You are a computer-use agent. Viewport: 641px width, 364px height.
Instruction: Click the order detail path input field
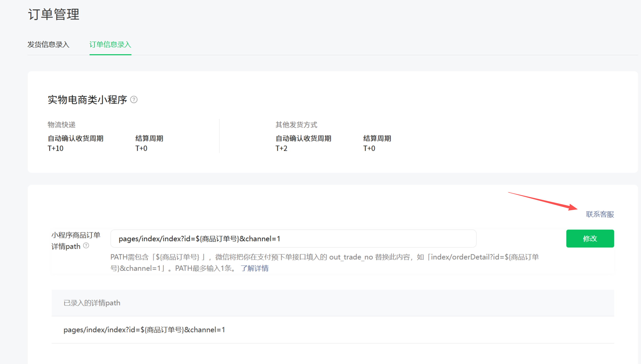293,239
